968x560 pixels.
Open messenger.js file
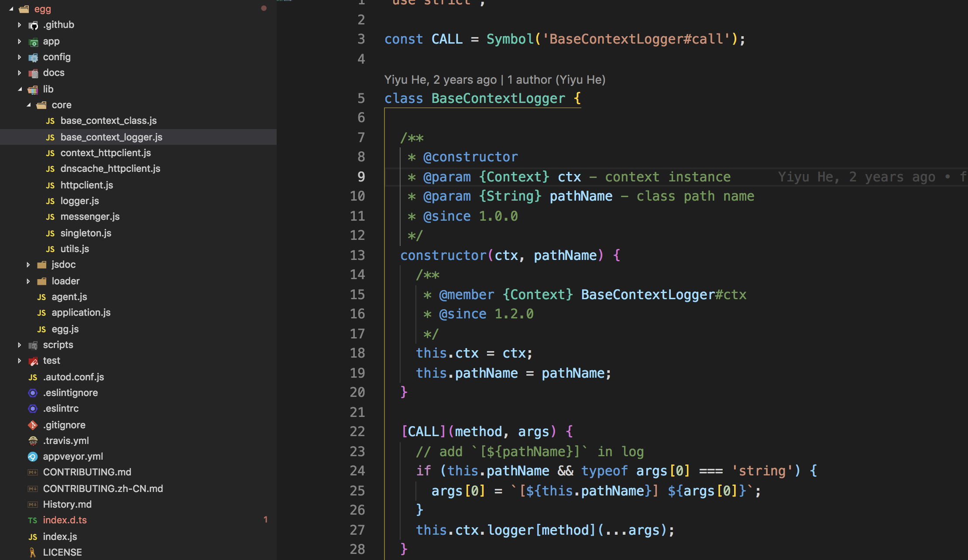(90, 216)
